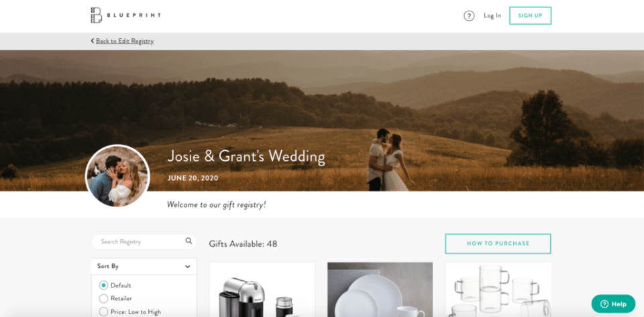Open the Blueprint logo home link
Image resolution: width=644 pixels, height=317 pixels.
(x=125, y=15)
